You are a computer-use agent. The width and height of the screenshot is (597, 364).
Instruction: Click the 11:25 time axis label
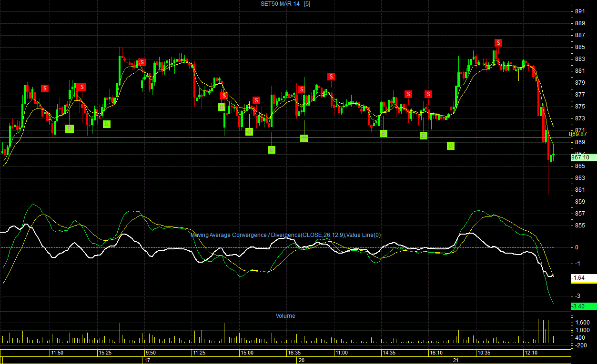tap(199, 353)
